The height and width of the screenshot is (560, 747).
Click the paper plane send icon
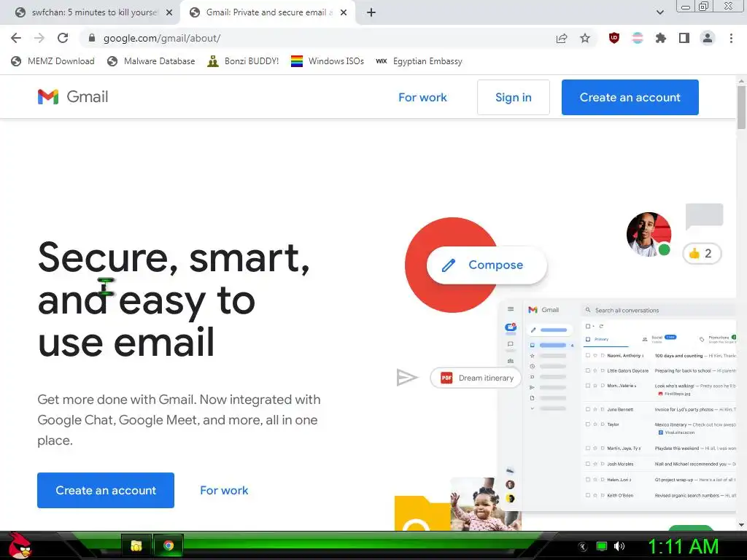407,378
